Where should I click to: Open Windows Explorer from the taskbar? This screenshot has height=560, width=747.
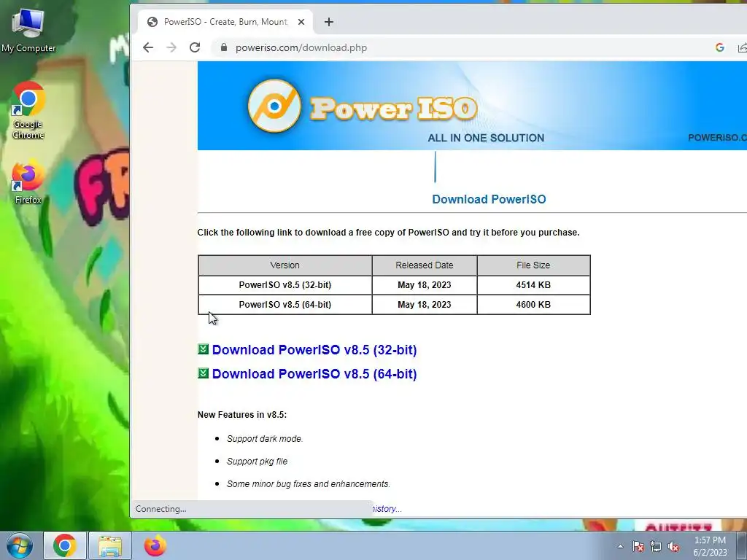coord(110,545)
